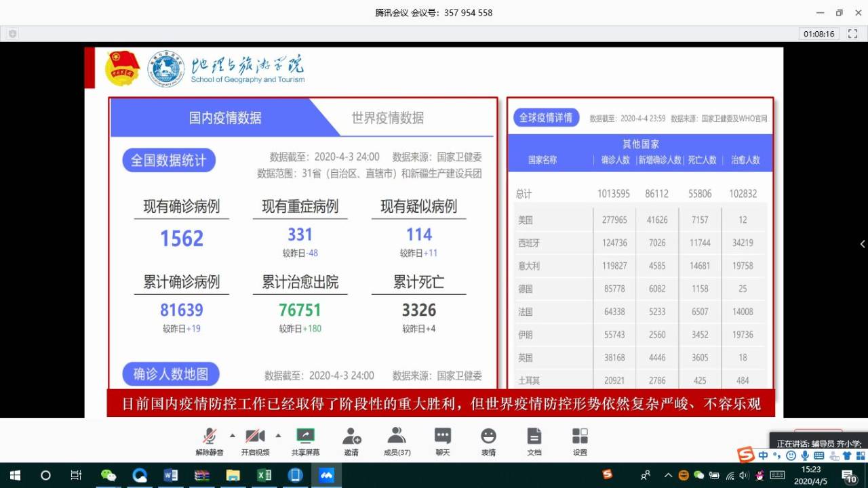Image resolution: width=868 pixels, height=488 pixels.
Task: Adjust system volume via tray speaker icon
Action: pyautogui.click(x=744, y=475)
